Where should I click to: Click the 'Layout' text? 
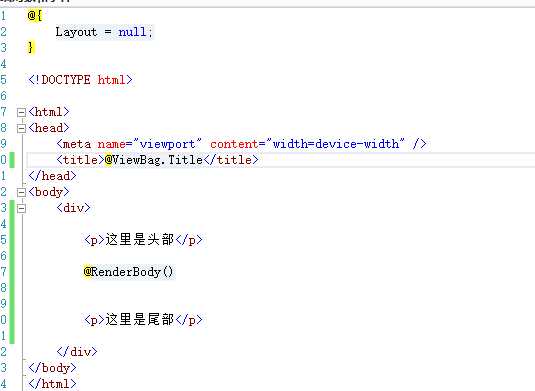pos(76,32)
